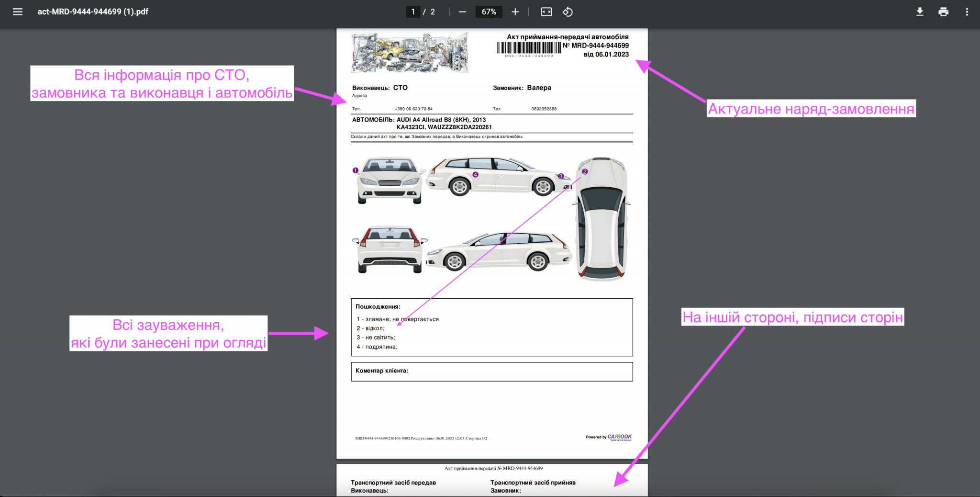Click the rear view car illustration
The height and width of the screenshot is (497, 980).
pyautogui.click(x=390, y=249)
